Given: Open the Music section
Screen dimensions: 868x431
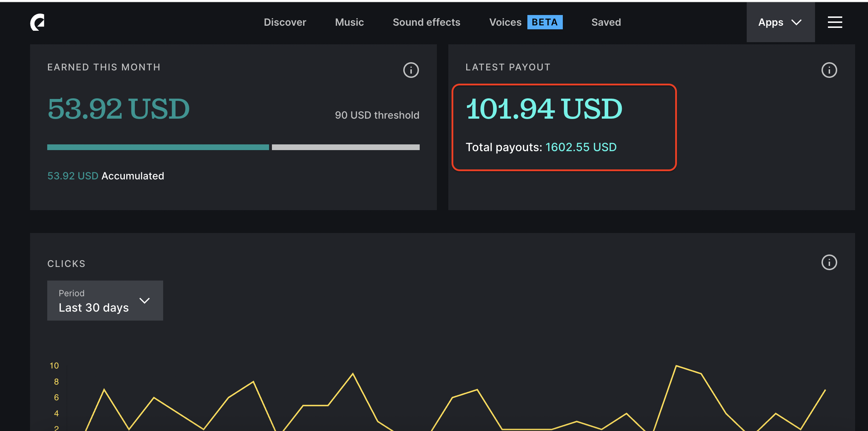Looking at the screenshot, I should point(349,22).
